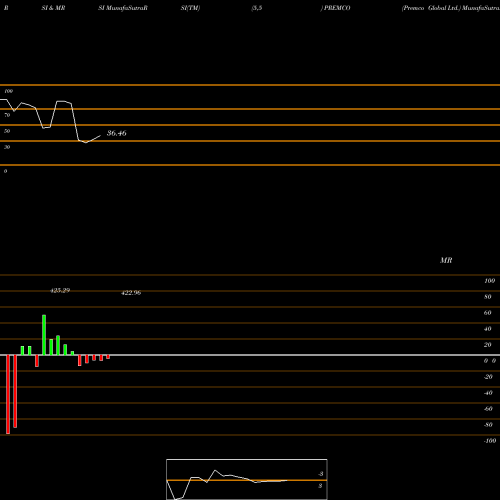
Task: Click the SI MunafaSutraR header text
Action: click(123, 8)
